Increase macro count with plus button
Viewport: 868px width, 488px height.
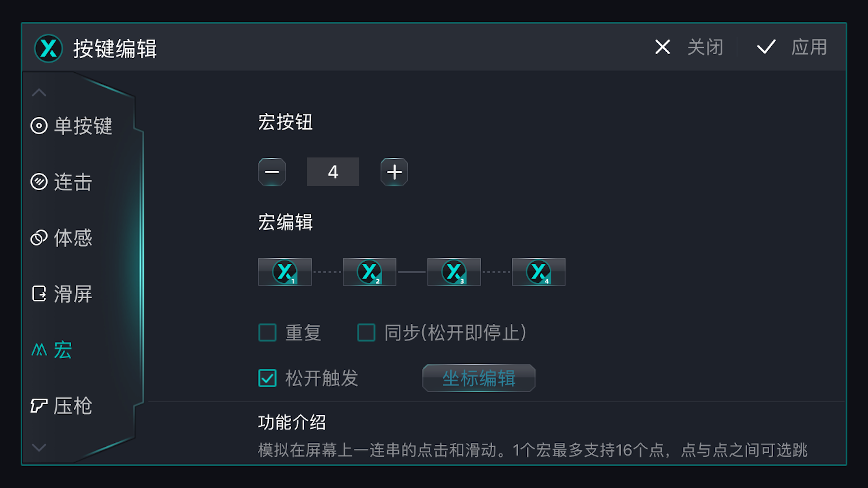point(394,172)
